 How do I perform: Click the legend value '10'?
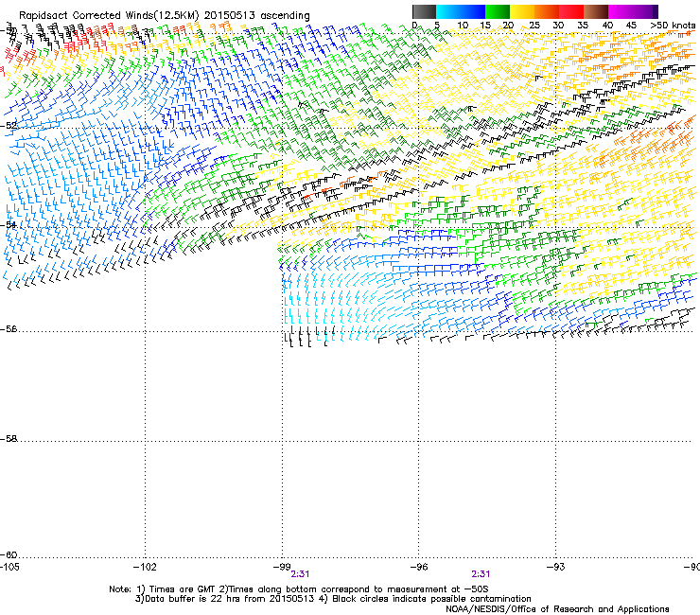463,25
